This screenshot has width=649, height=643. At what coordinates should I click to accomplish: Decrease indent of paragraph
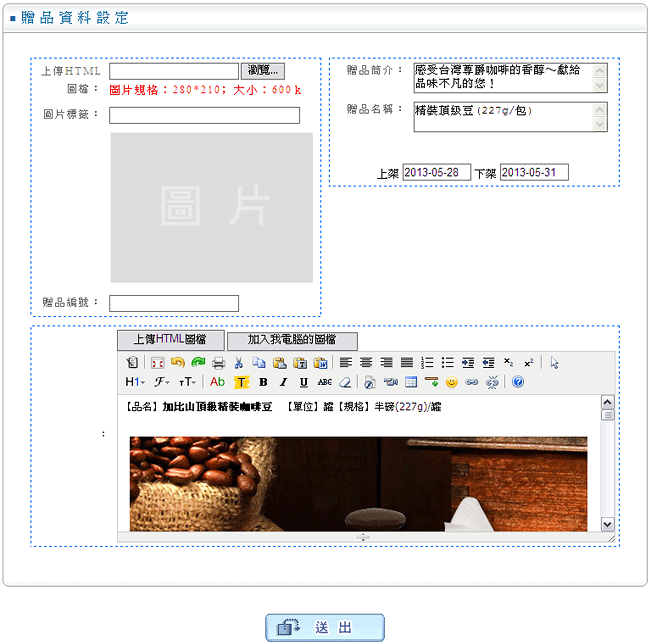pos(488,363)
